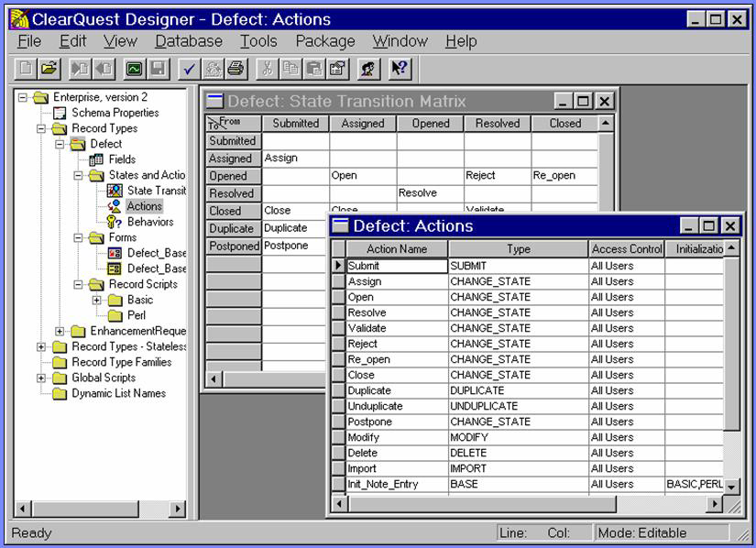Click the Save floppy disk icon
The image size is (756, 548).
tap(158, 69)
